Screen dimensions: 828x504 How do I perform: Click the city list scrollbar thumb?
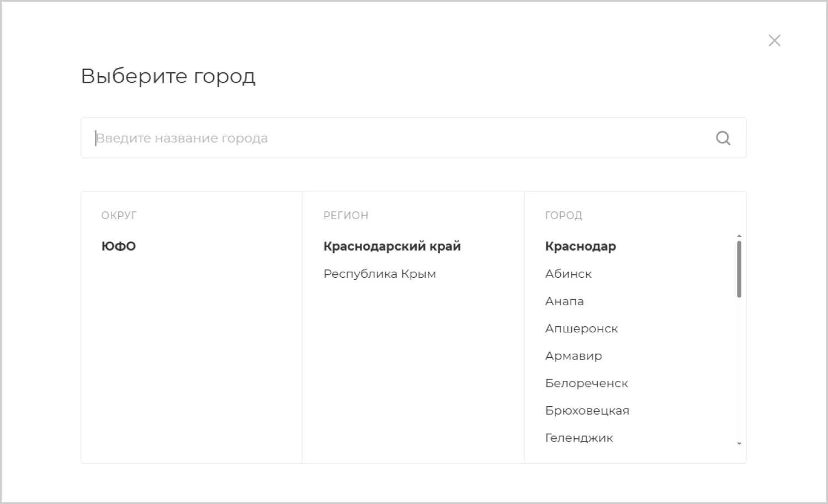pyautogui.click(x=739, y=269)
